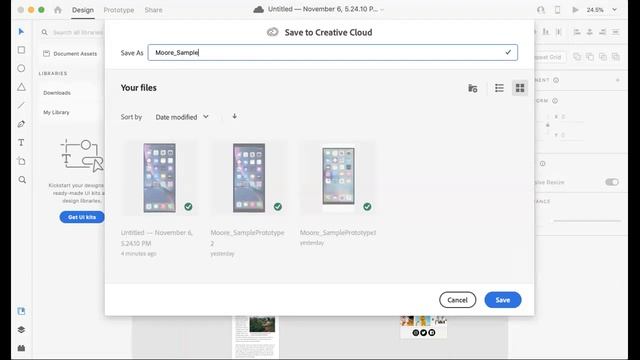Click the plus to make component
The image size is (640, 360).
point(618,80)
